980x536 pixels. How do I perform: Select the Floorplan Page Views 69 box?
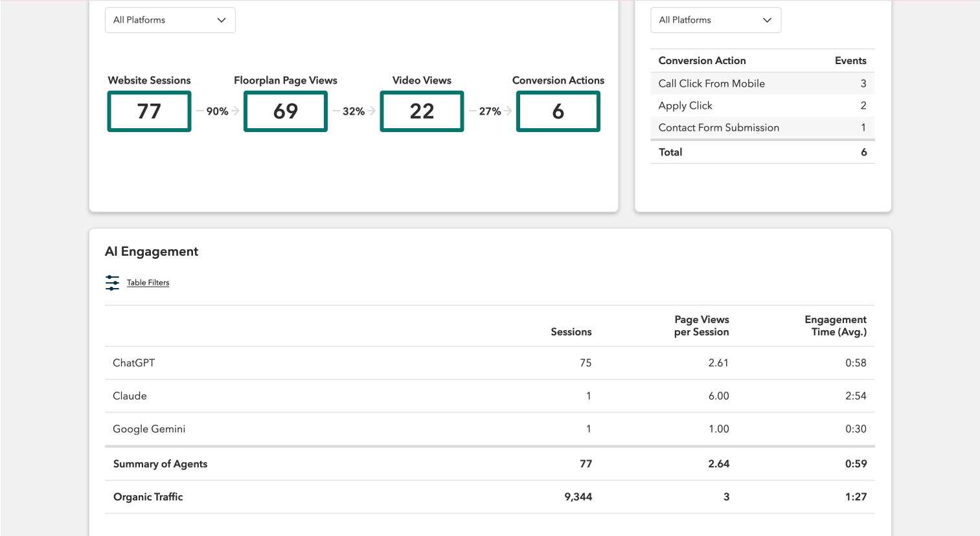click(x=286, y=111)
